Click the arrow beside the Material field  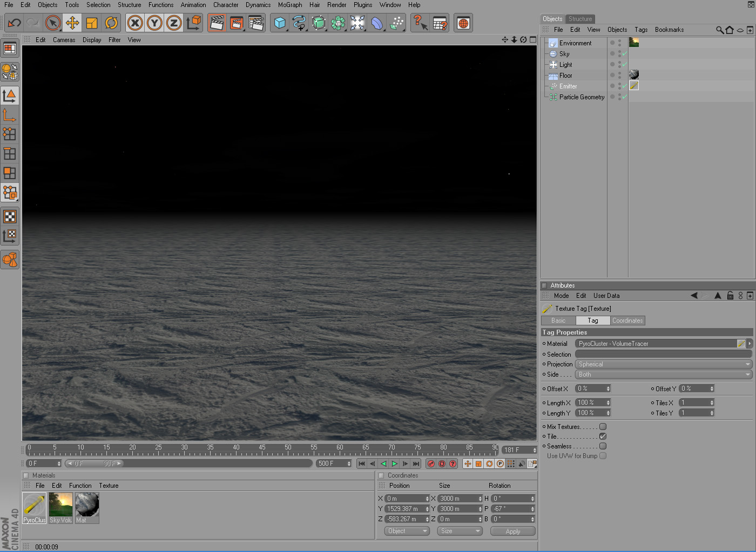tap(750, 343)
